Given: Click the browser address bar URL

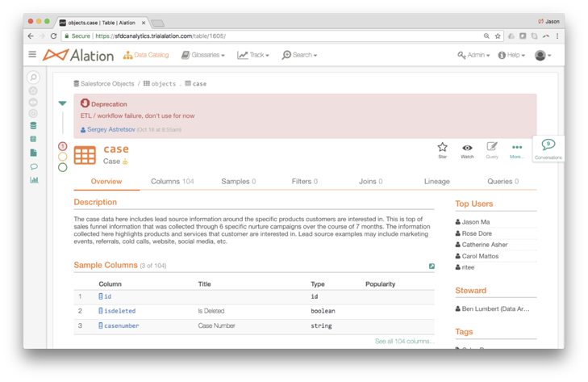Looking at the screenshot, I should [161, 36].
